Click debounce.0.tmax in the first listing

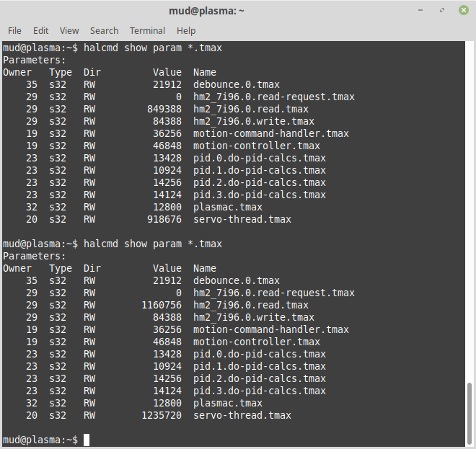click(237, 84)
